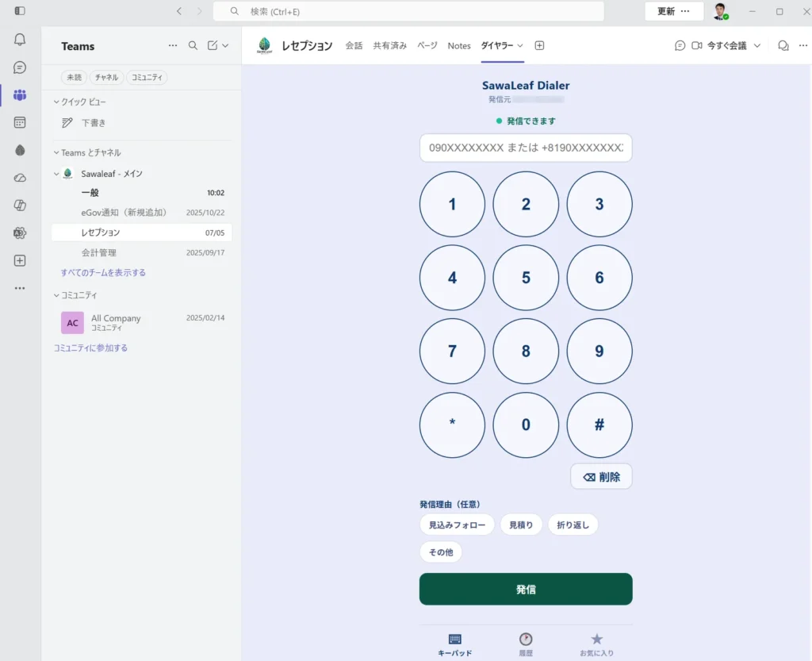
Task: Select 見積り call reason
Action: point(521,525)
